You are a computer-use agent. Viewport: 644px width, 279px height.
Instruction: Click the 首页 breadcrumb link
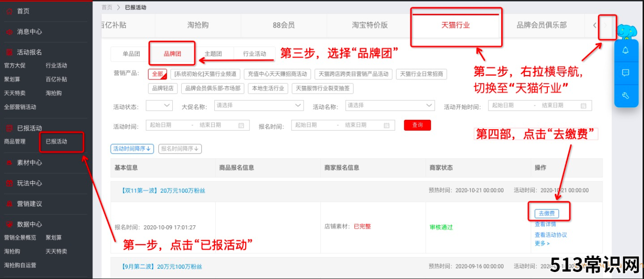[107, 7]
